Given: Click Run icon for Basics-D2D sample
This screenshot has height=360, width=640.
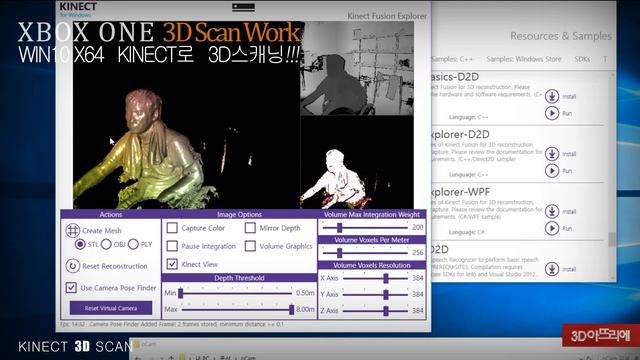Looking at the screenshot, I should point(552,113).
